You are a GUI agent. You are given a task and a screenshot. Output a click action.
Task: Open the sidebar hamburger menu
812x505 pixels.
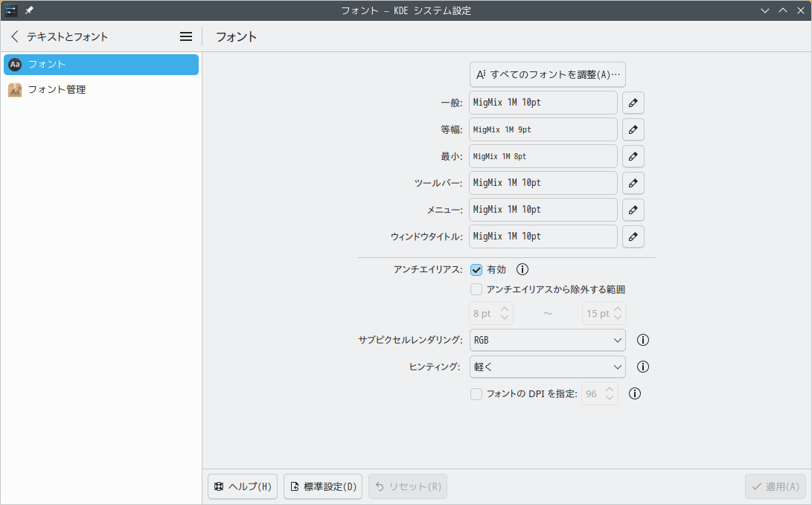[x=185, y=36]
